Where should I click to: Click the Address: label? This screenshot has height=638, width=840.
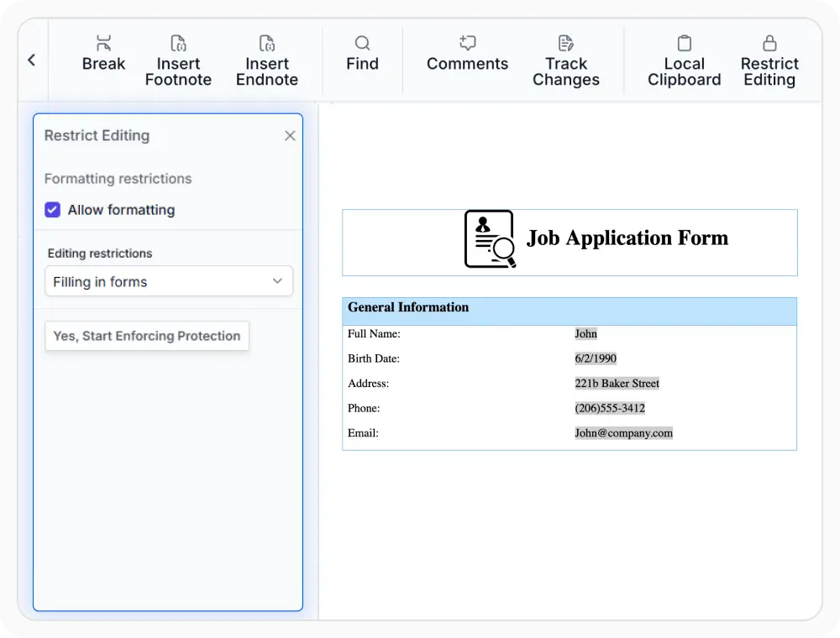[368, 384]
